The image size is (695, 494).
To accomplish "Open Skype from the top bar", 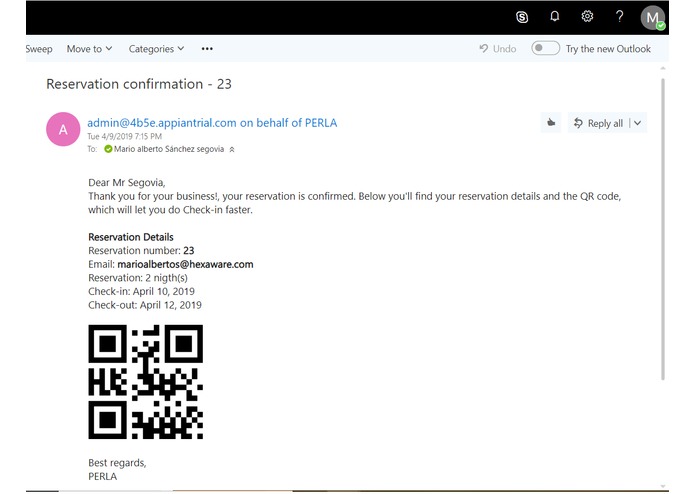I will click(522, 17).
